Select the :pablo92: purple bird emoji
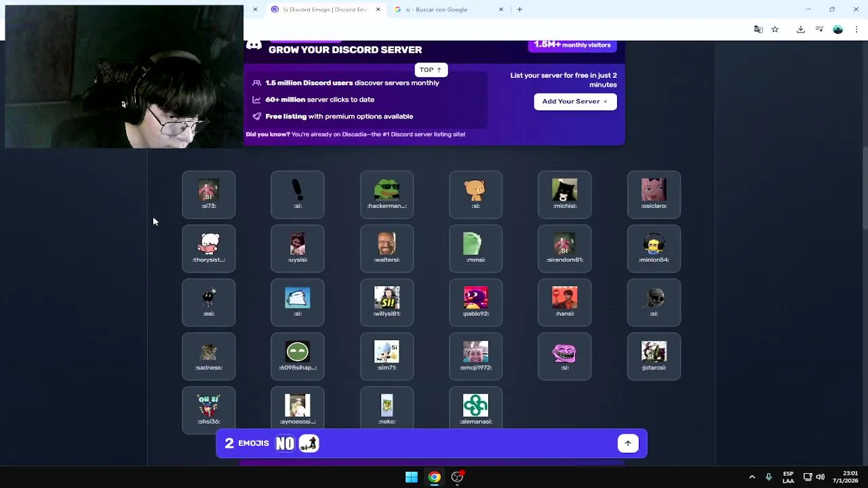Image resolution: width=868 pixels, height=488 pixels. click(476, 303)
